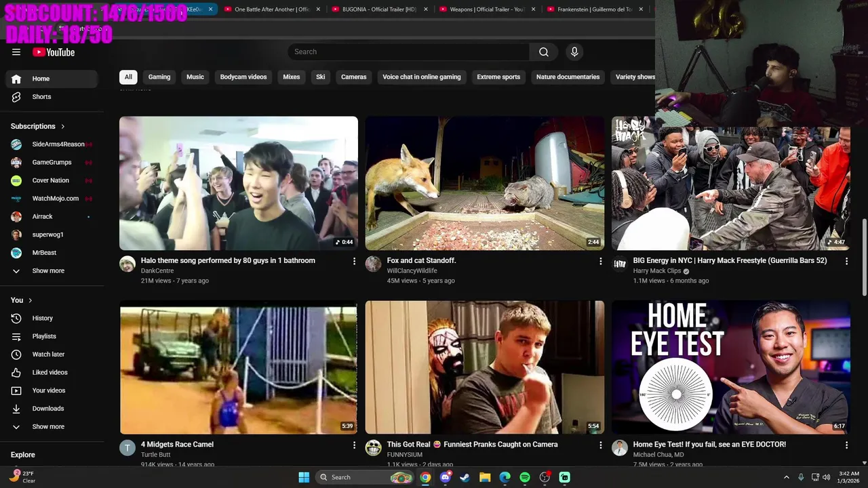
Task: Open the YouTube hamburger guide menu
Action: (16, 52)
